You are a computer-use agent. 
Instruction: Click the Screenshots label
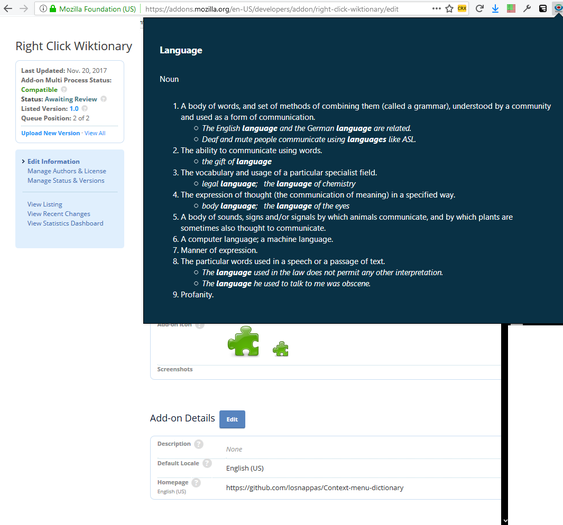(175, 369)
